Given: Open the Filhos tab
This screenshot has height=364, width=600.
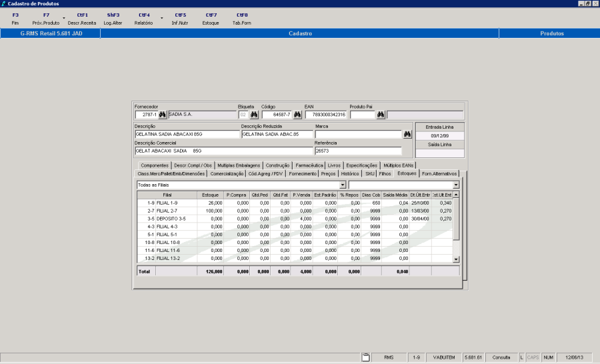Looking at the screenshot, I should click(x=385, y=174).
